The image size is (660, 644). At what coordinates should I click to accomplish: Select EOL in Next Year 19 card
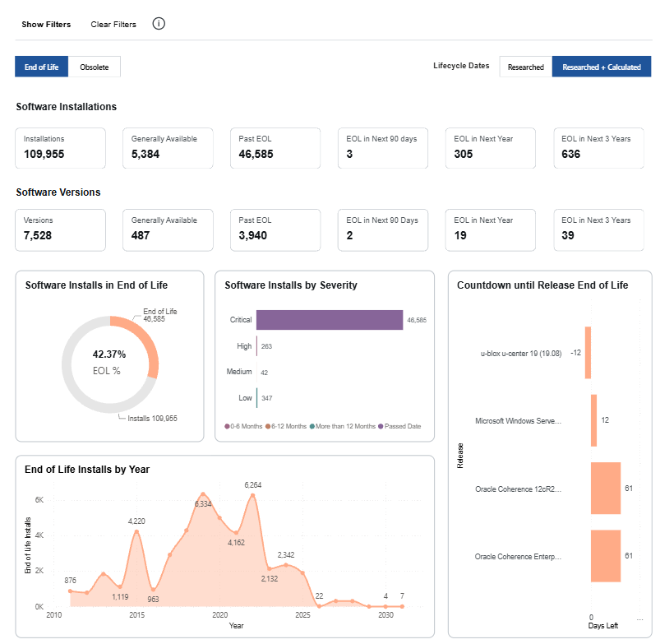pos(491,230)
